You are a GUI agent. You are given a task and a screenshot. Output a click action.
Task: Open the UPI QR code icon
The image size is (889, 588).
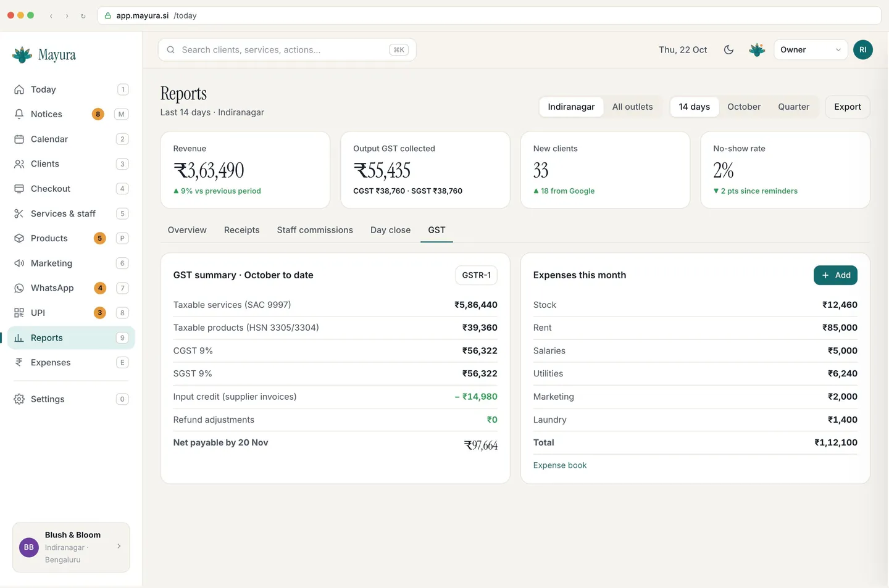(19, 313)
